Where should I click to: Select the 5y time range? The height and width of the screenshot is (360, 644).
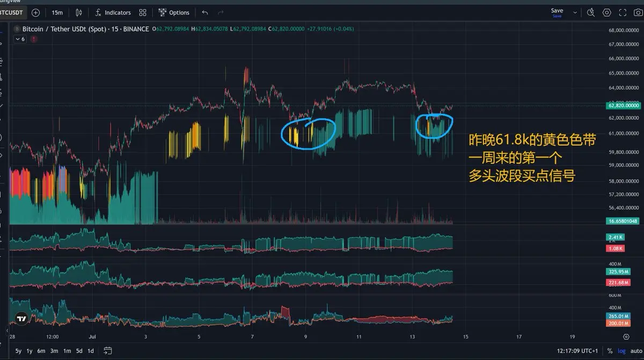click(x=18, y=351)
